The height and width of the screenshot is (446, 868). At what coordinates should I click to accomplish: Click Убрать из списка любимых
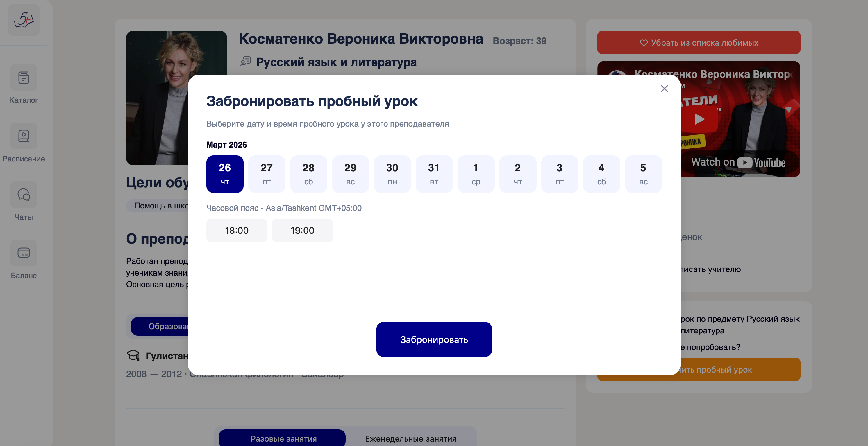coord(698,42)
